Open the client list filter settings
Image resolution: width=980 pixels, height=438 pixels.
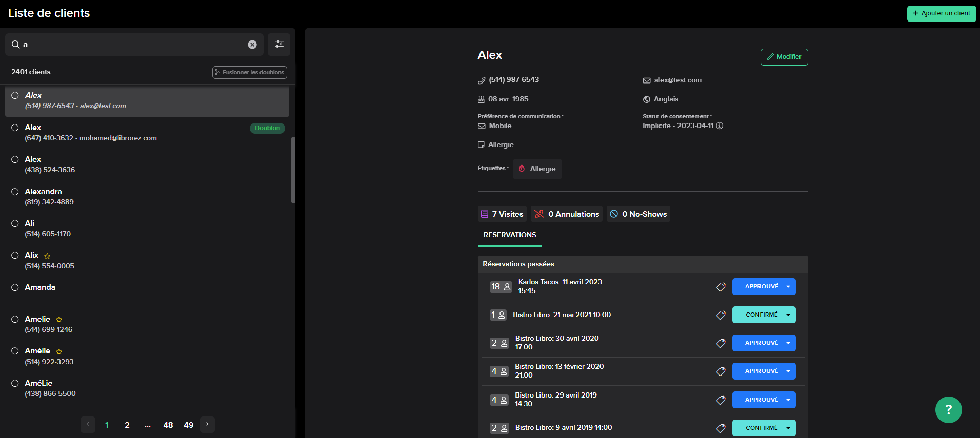point(279,45)
